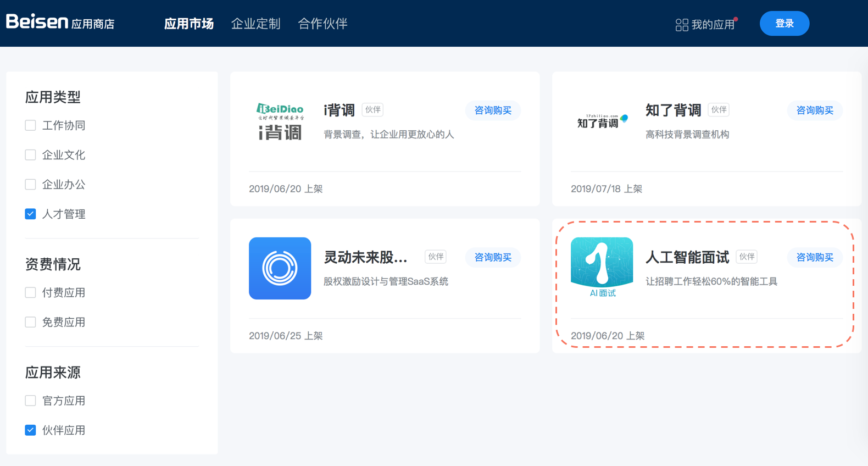Check the 工作协同 checkbox
This screenshot has width=868, height=466.
(30, 125)
